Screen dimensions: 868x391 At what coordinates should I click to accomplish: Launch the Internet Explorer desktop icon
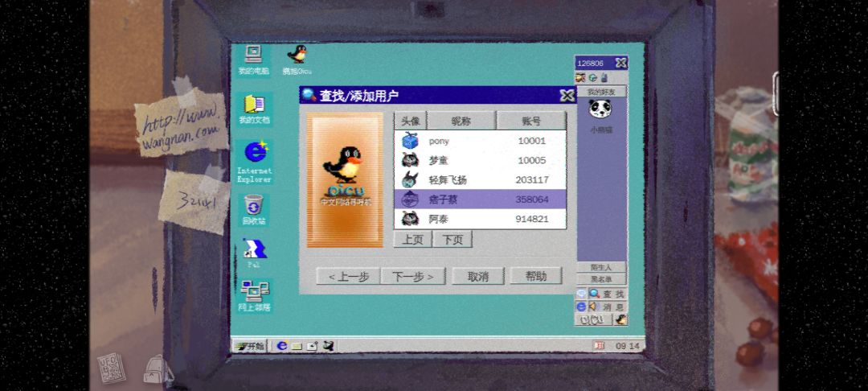tap(255, 162)
